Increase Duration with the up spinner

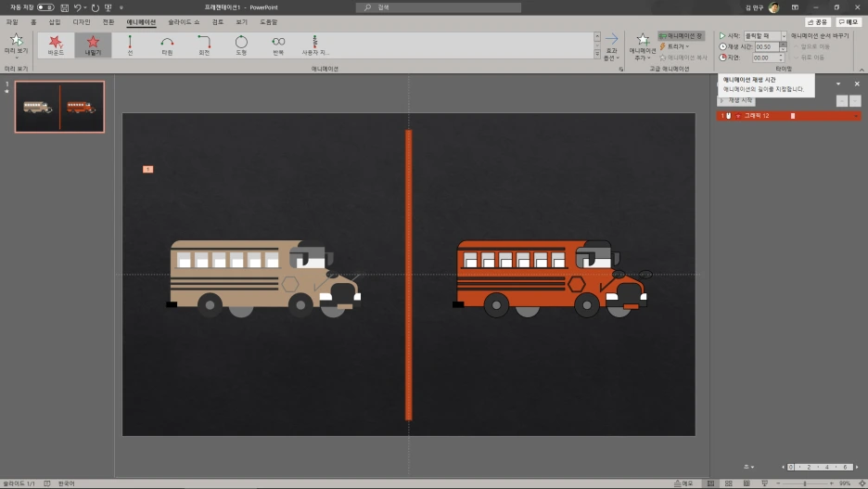(783, 45)
